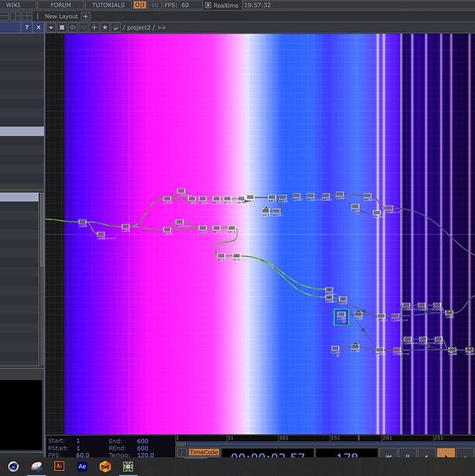Click the End value 600
475x476 pixels.
coord(142,441)
